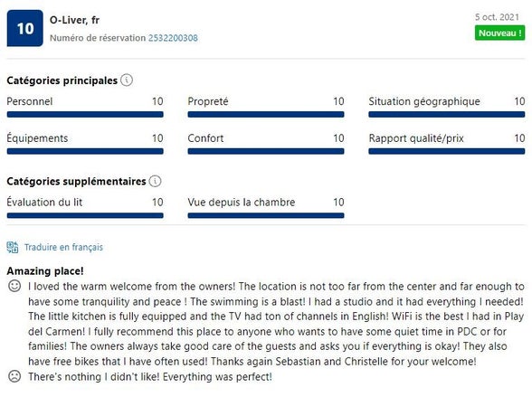
Task: Click the Personnel rating bar
Action: (85, 115)
